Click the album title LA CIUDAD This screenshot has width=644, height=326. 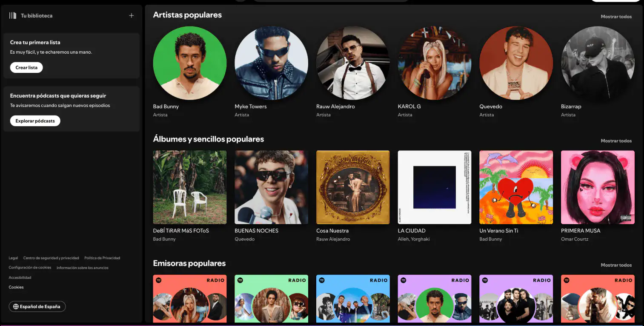click(x=412, y=231)
